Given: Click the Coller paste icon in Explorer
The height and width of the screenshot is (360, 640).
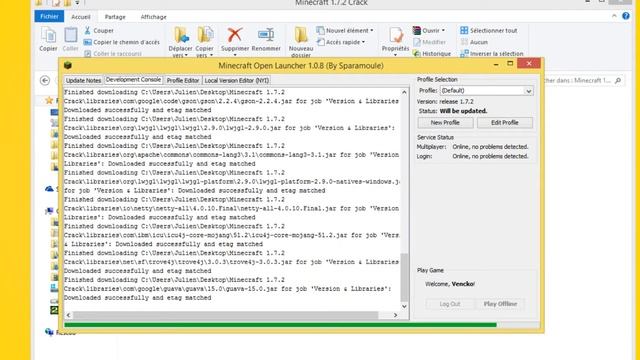Looking at the screenshot, I should 70,36.
